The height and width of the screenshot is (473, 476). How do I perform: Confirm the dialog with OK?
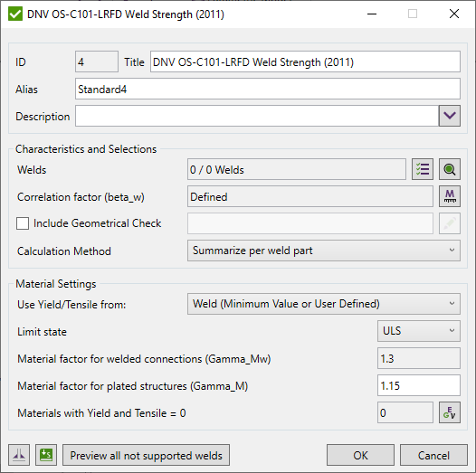[x=360, y=455]
